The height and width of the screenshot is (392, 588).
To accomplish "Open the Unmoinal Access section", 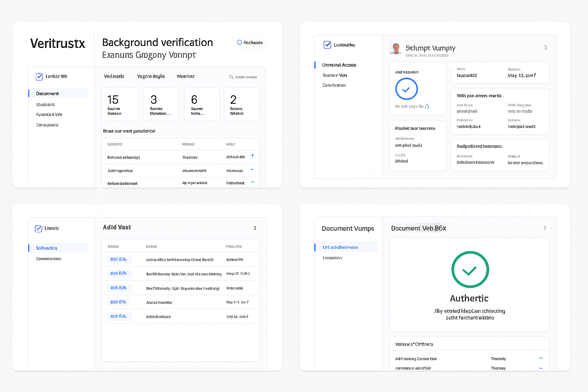I will tap(339, 65).
